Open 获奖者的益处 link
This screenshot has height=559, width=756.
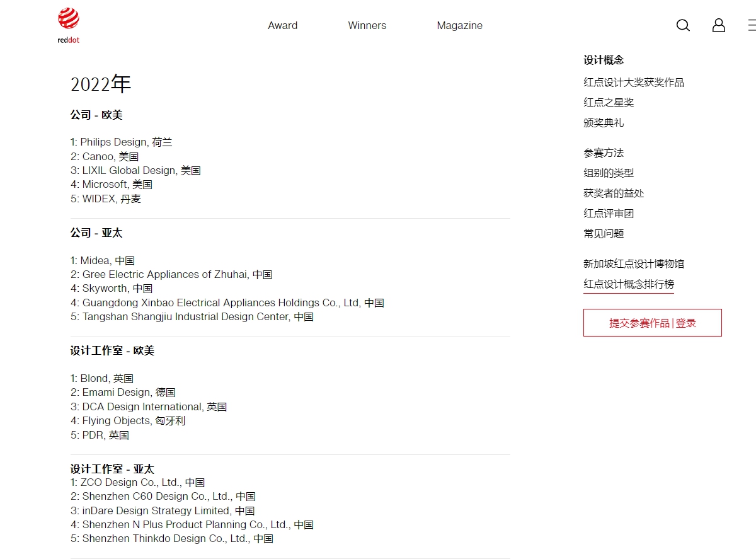coord(614,193)
